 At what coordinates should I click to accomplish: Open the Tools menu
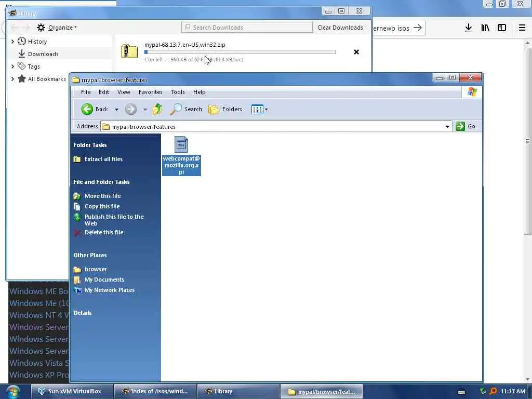[x=178, y=92]
